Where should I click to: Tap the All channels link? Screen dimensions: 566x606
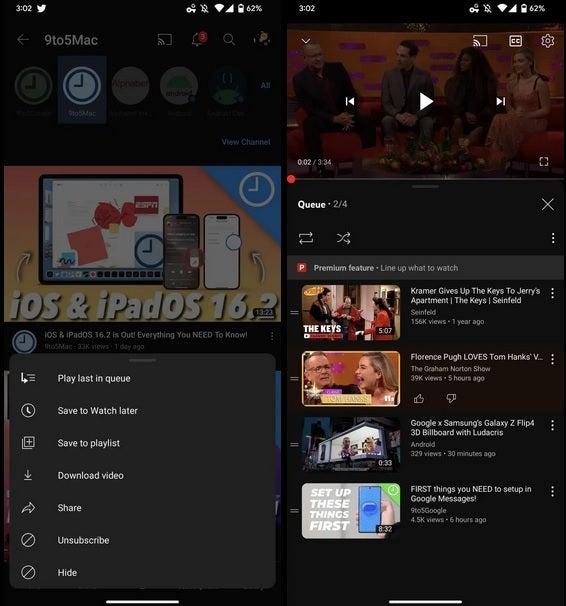(265, 85)
